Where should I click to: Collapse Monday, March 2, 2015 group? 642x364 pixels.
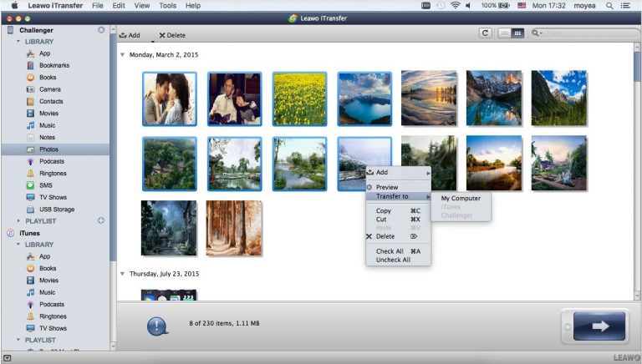click(122, 55)
